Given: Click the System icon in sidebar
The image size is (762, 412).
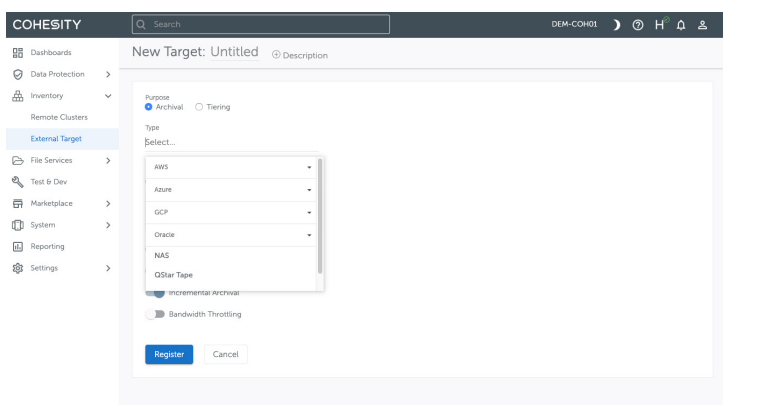Looking at the screenshot, I should pyautogui.click(x=18, y=225).
